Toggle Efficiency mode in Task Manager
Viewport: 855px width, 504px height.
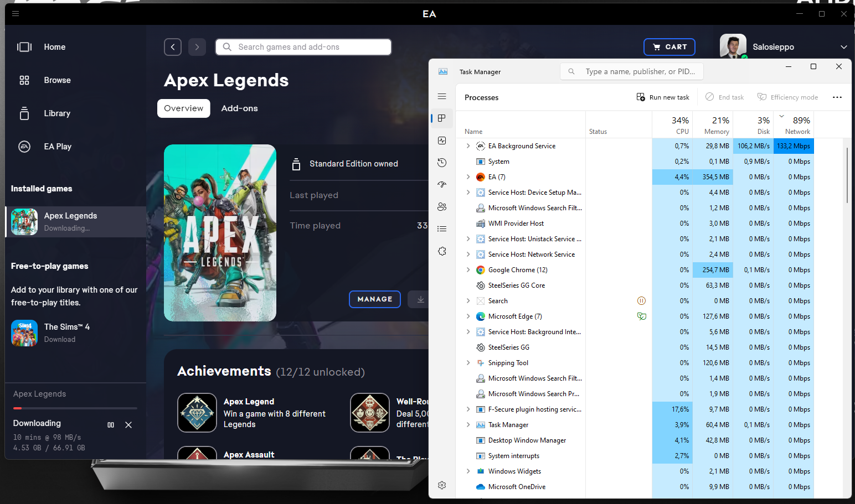[x=787, y=97]
